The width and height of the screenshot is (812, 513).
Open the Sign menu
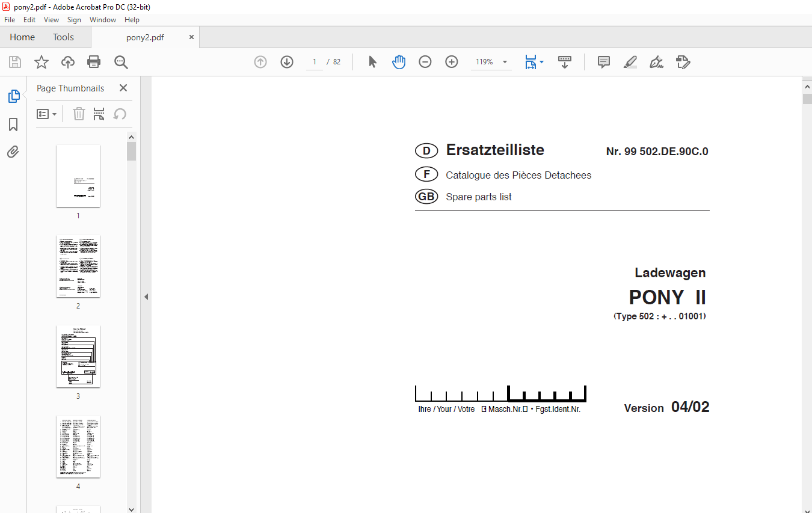(x=74, y=20)
